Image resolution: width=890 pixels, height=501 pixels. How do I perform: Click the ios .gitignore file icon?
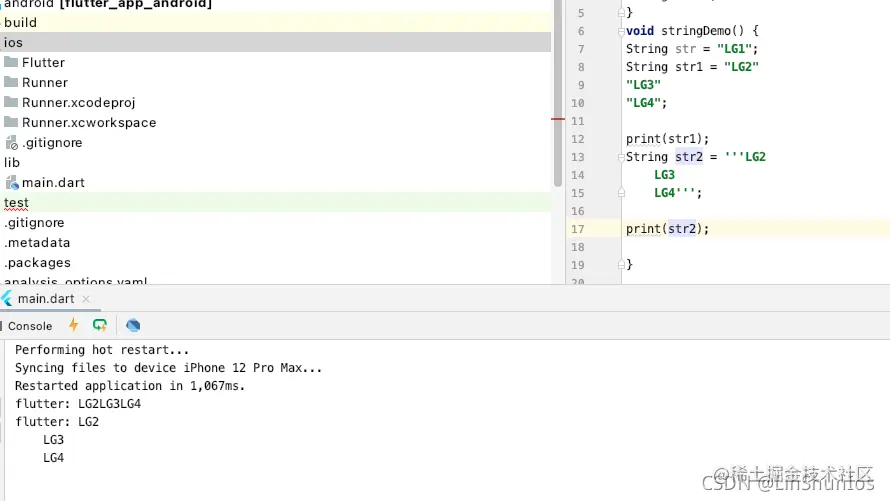[x=11, y=142]
